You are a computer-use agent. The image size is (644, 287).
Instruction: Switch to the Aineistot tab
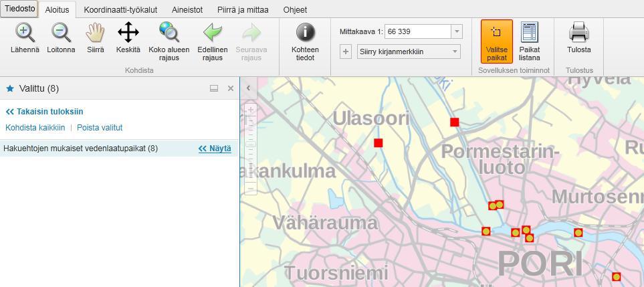coord(187,10)
